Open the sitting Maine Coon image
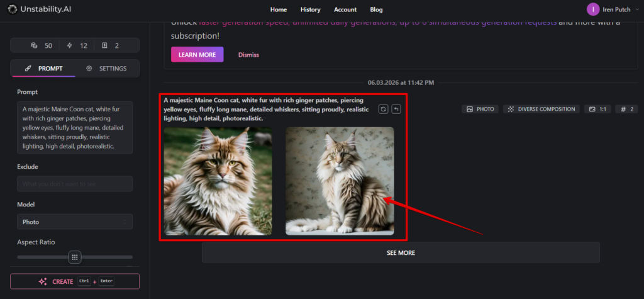The image size is (644, 299). pos(340,181)
